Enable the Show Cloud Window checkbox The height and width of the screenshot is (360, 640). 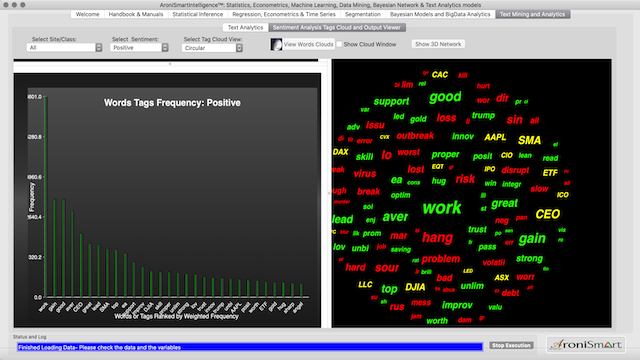pos(339,44)
